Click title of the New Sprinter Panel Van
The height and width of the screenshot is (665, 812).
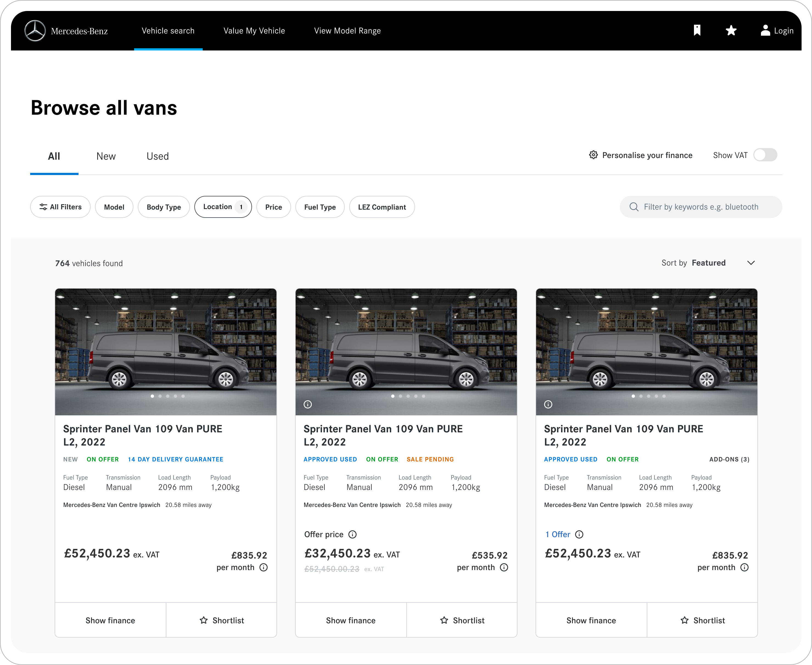click(x=142, y=435)
